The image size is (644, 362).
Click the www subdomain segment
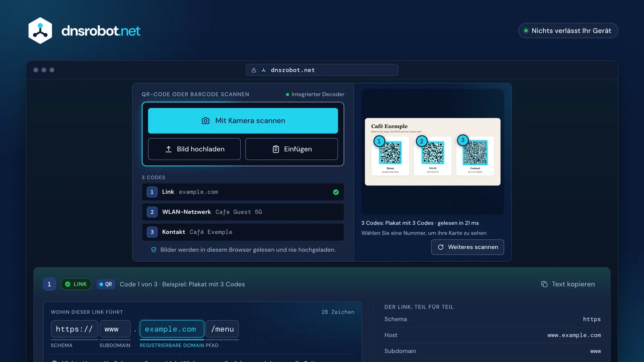pos(115,329)
